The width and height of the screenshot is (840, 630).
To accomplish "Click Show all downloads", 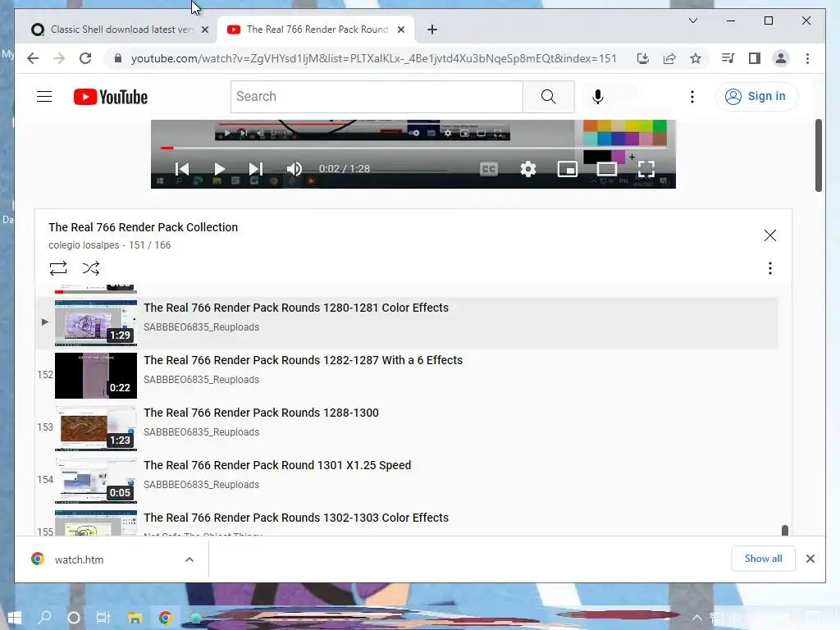I will pos(763,559).
